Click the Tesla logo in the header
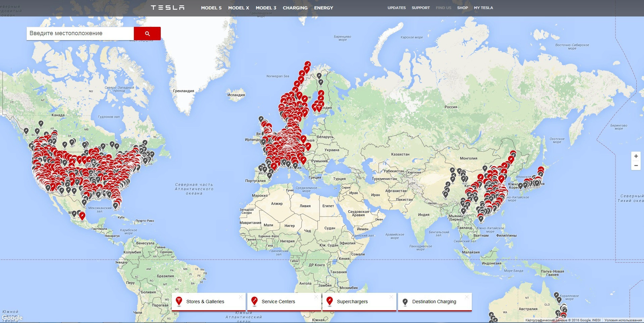 [x=167, y=8]
